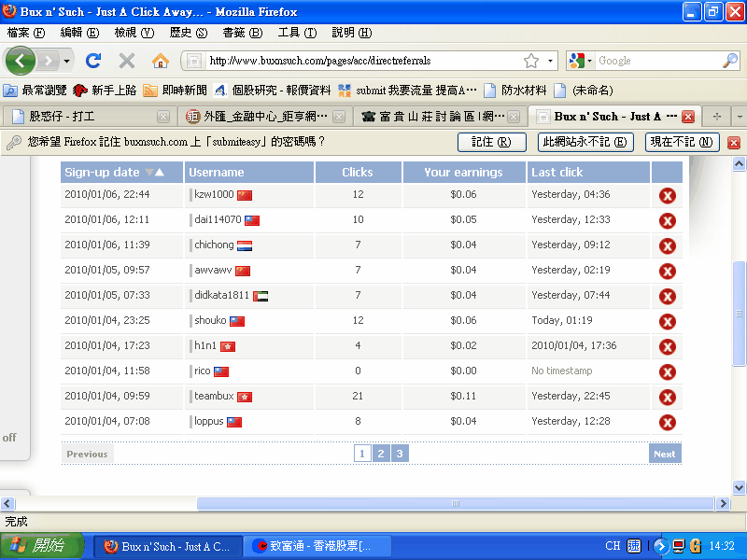Remove referral teambux using red X icon
The image size is (747, 560).
click(x=667, y=397)
